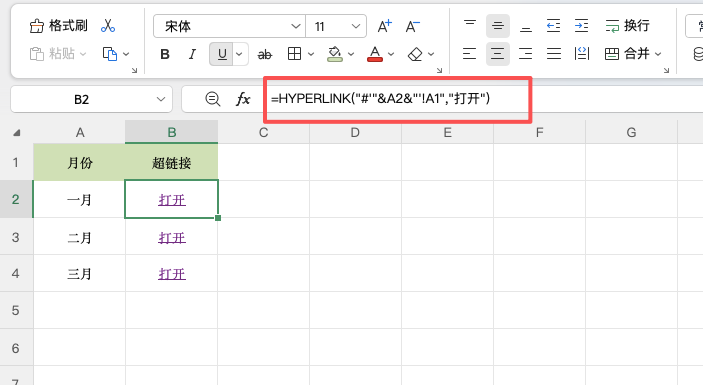The height and width of the screenshot is (385, 703).
Task: Toggle strikethrough formatting
Action: coord(265,55)
